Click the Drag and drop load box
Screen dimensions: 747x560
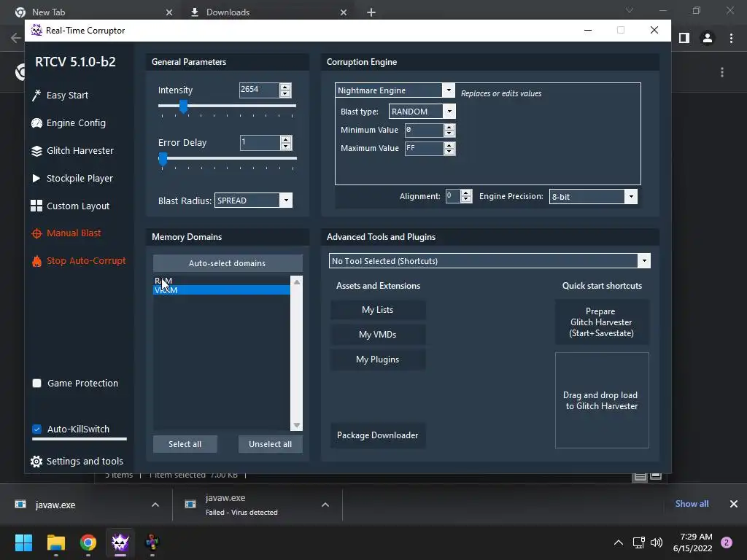pyautogui.click(x=602, y=400)
